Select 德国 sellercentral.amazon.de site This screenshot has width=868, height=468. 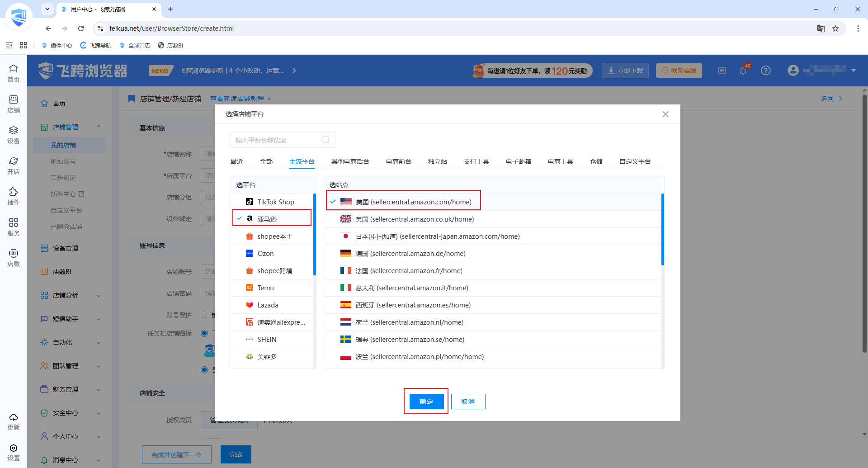pos(493,254)
